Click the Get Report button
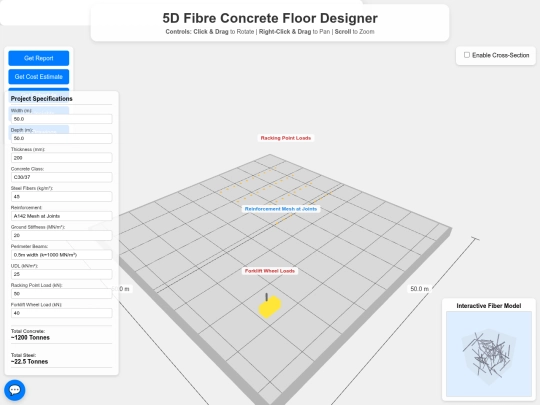 point(39,58)
